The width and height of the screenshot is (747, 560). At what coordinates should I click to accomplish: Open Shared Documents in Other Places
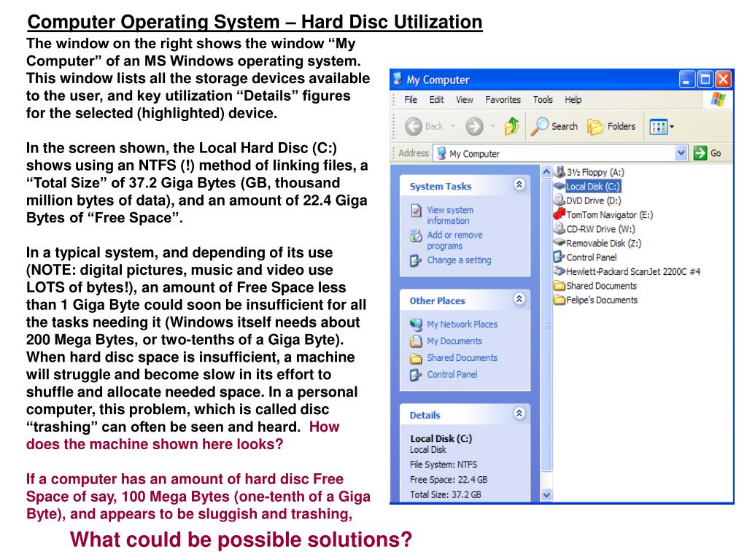click(x=462, y=357)
